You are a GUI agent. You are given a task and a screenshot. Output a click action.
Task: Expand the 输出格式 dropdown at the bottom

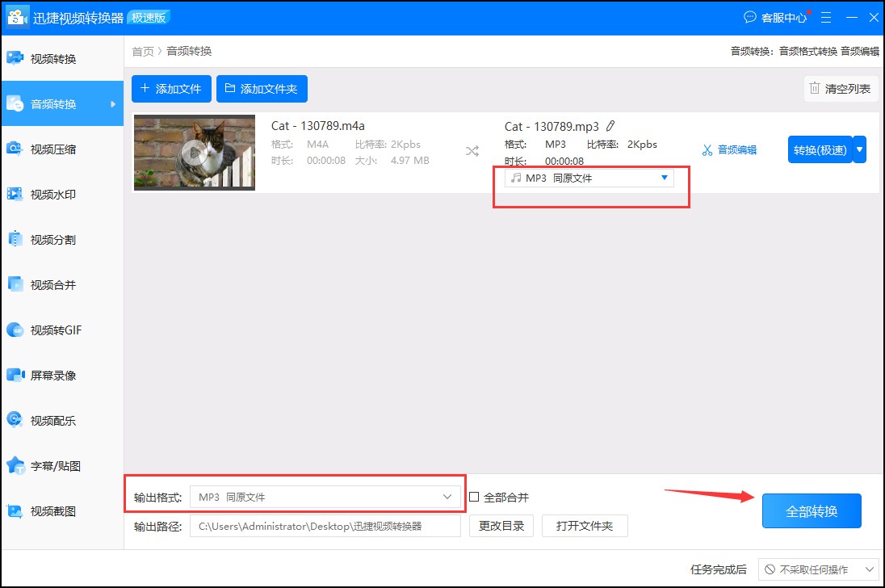coord(447,497)
